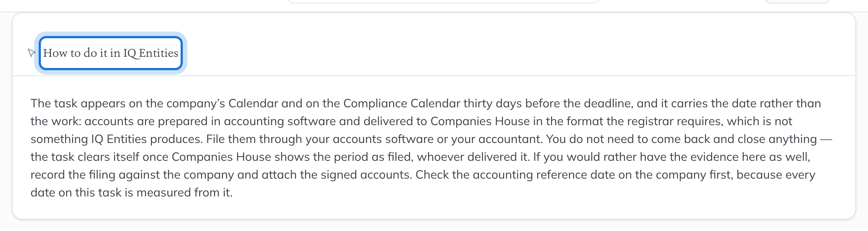Focus the search field at the top edge
Image resolution: width=868 pixels, height=231 pixels.
coord(443,1)
